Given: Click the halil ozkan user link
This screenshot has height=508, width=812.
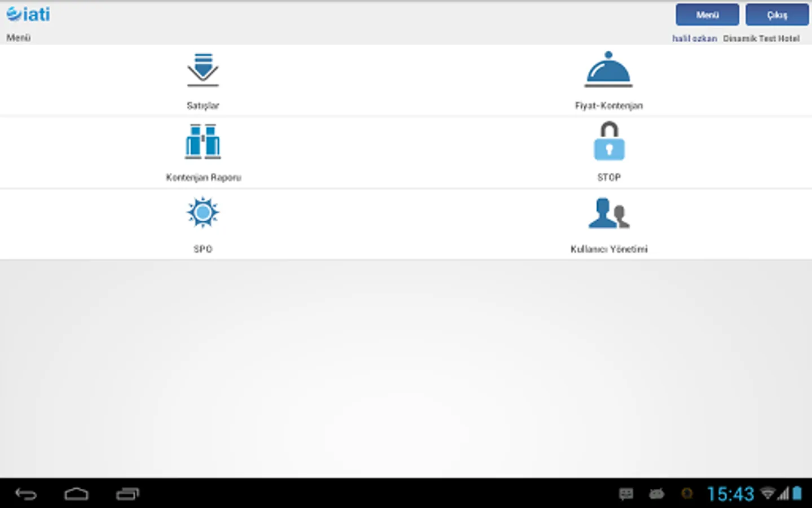Looking at the screenshot, I should click(694, 38).
